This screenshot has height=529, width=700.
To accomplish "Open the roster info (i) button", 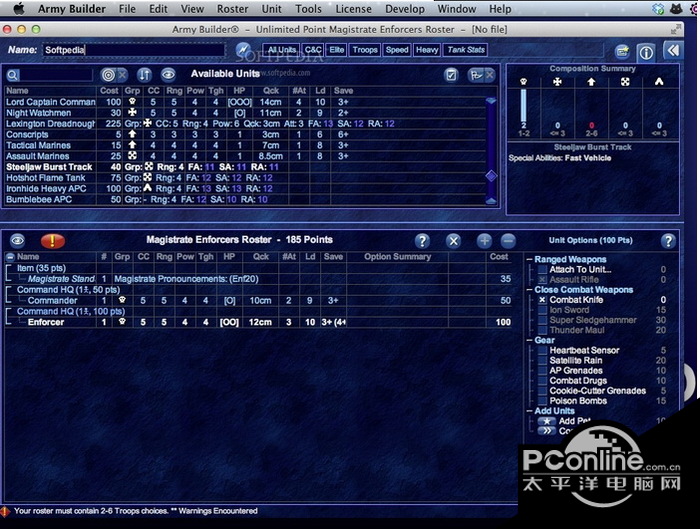I will [646, 52].
